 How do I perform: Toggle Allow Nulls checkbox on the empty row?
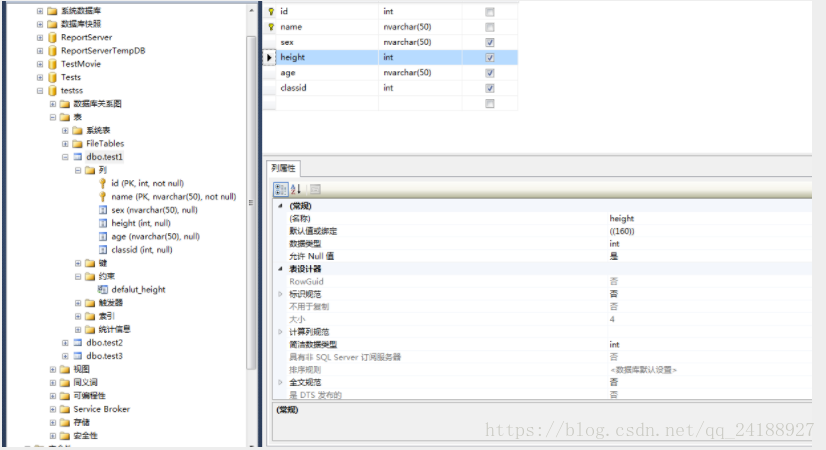490,103
